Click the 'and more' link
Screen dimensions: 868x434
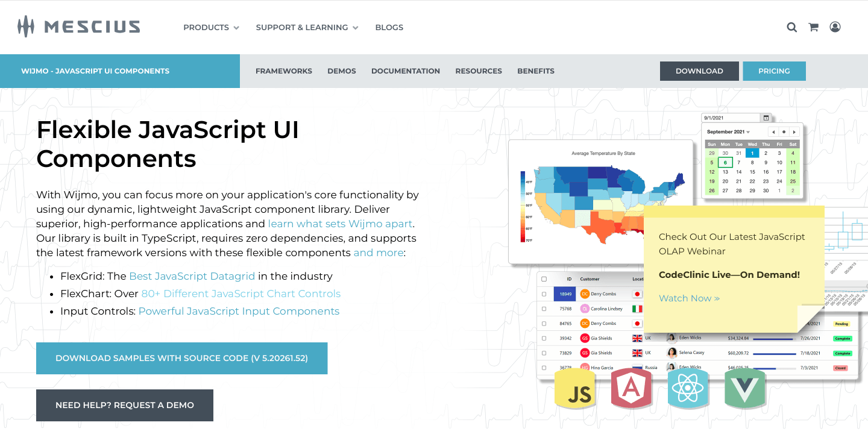[x=378, y=253]
